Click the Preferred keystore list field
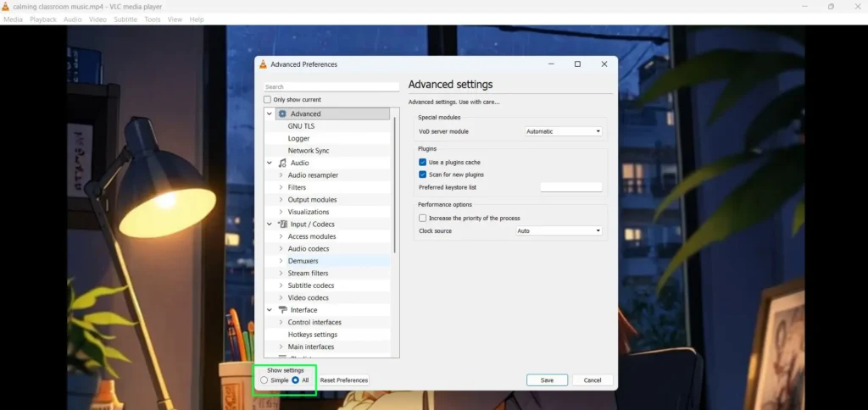 570,187
